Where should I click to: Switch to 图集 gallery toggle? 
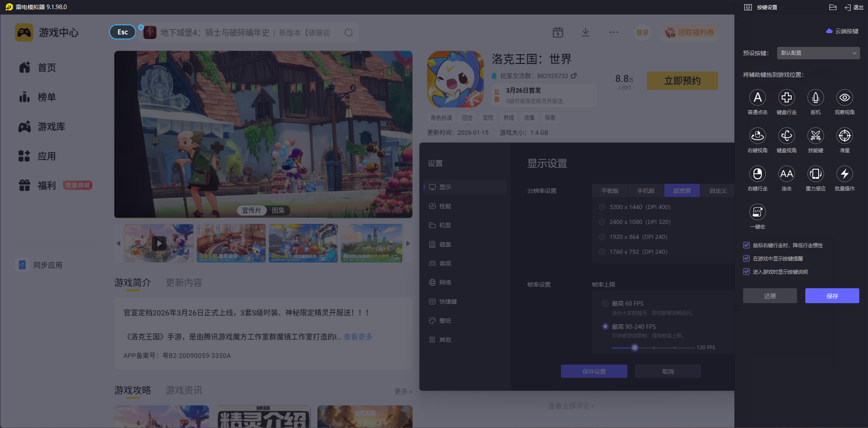(x=278, y=210)
